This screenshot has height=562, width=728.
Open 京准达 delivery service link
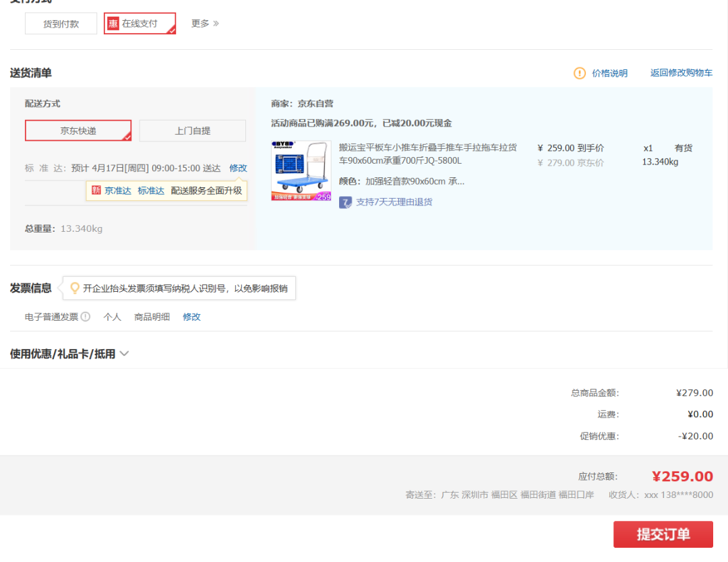point(118,191)
